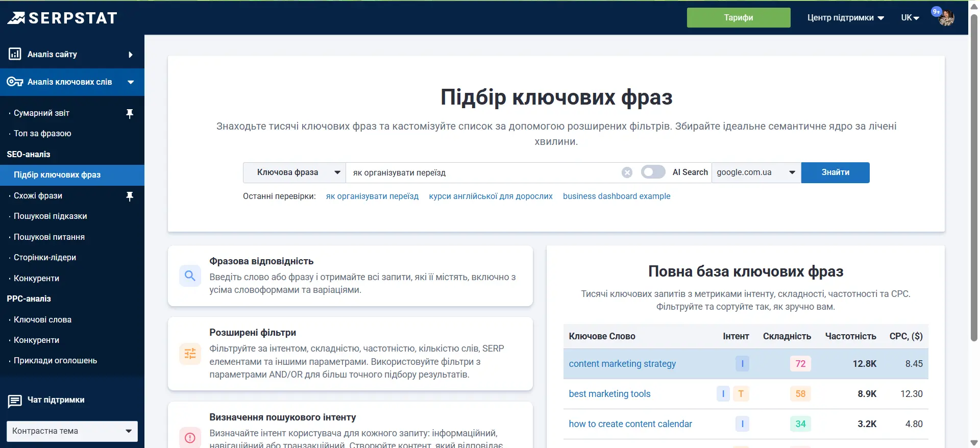Click the I intent badge for best marketing tools
980x448 pixels.
(723, 394)
